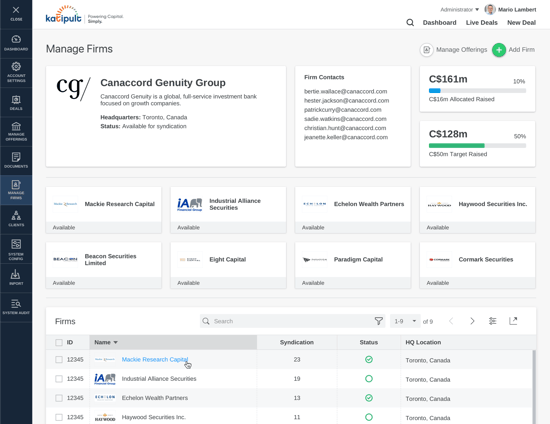The height and width of the screenshot is (424, 550).
Task: Open Live Deals in top navigation
Action: tap(482, 23)
